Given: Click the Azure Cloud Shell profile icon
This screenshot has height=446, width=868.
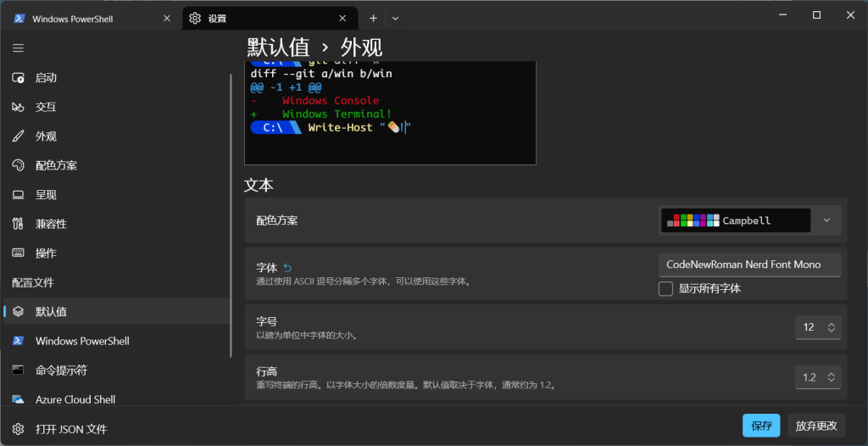Looking at the screenshot, I should click(19, 399).
